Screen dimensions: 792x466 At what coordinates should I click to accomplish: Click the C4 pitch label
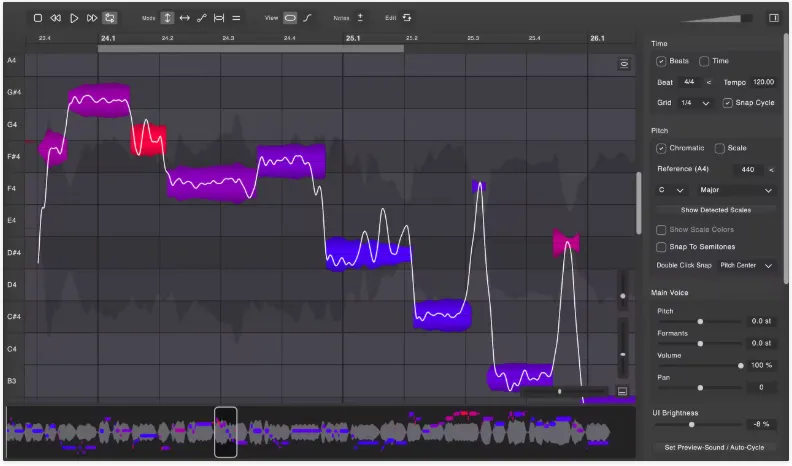12,349
